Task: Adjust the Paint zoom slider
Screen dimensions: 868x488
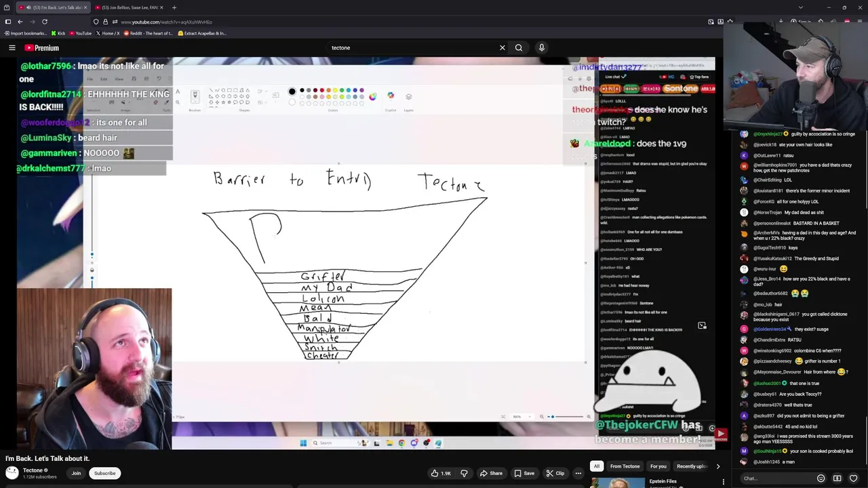Action: pyautogui.click(x=564, y=417)
